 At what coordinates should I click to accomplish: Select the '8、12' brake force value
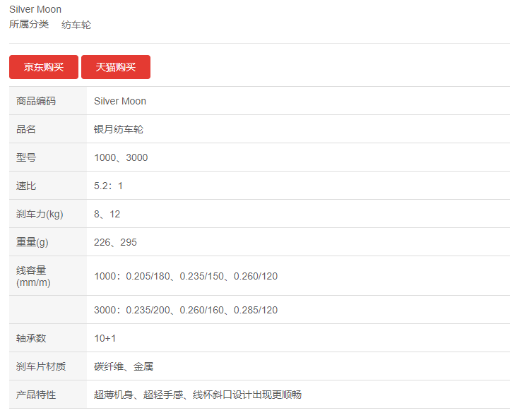[107, 214]
